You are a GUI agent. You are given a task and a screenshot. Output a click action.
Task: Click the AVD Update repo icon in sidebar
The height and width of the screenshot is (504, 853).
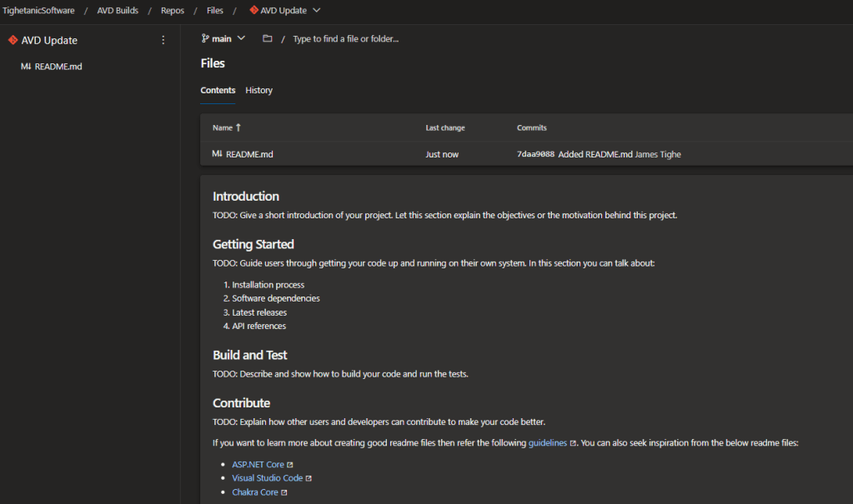click(x=13, y=40)
